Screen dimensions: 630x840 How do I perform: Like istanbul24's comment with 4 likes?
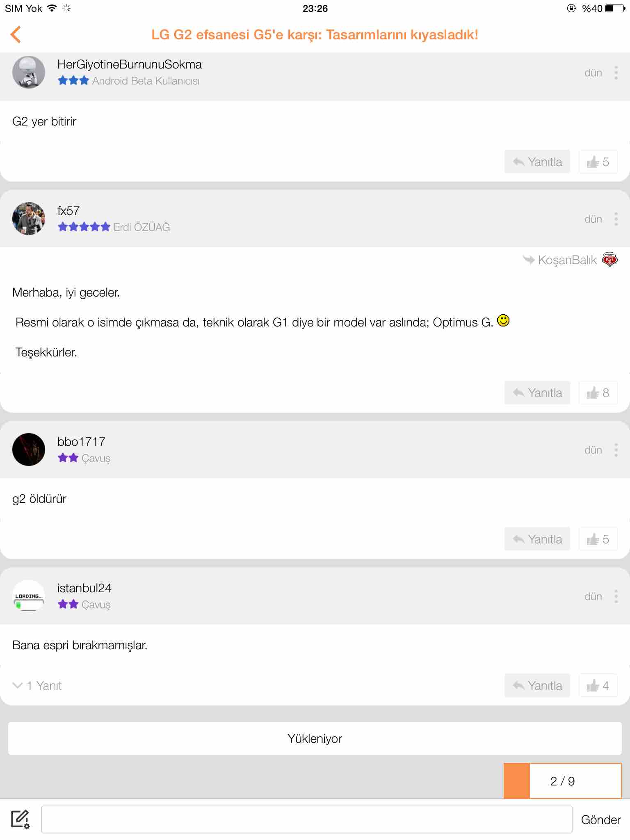click(x=598, y=685)
